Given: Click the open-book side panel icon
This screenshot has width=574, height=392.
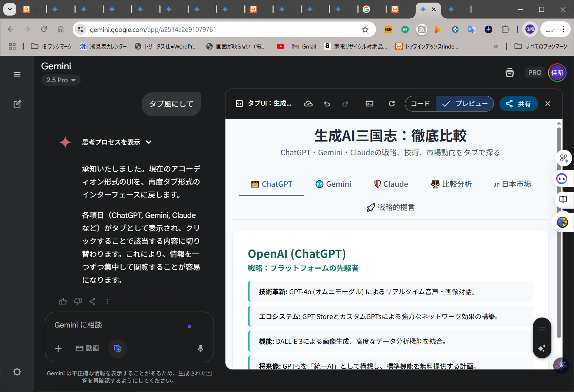Looking at the screenshot, I should pyautogui.click(x=563, y=200).
